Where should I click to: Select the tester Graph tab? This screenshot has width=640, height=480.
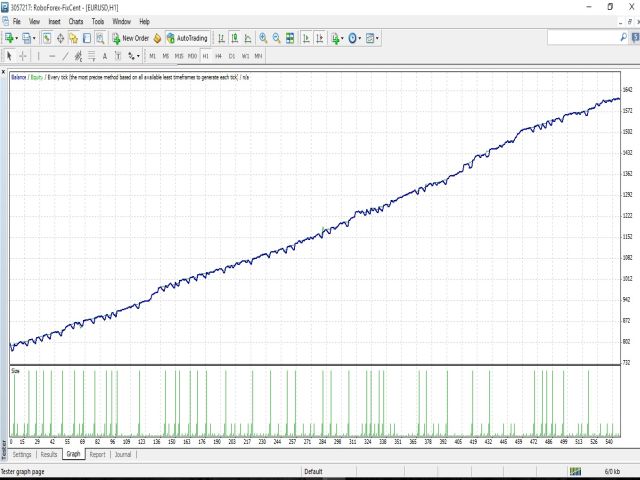pyautogui.click(x=73, y=454)
